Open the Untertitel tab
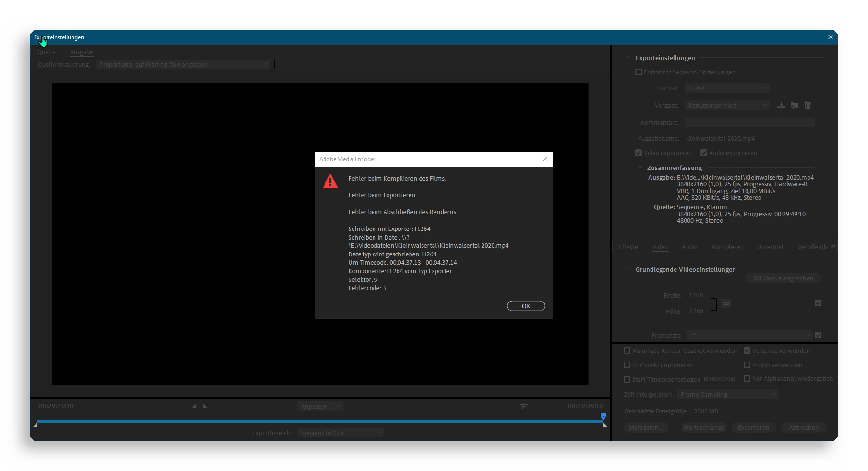 tap(770, 247)
